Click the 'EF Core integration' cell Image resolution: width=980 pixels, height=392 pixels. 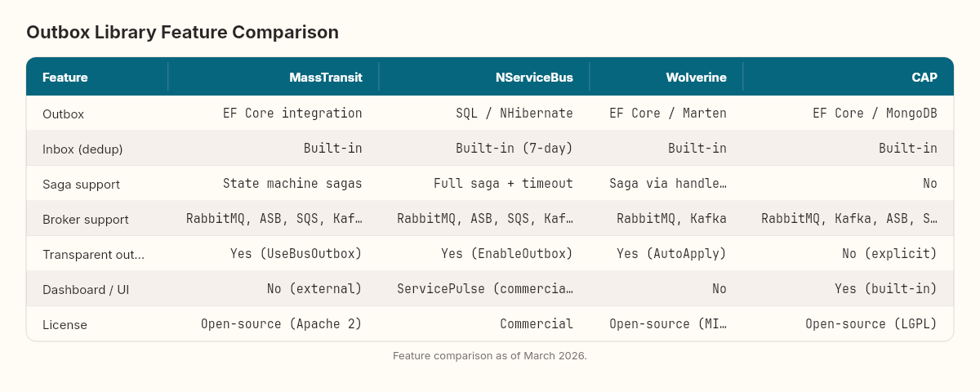(292, 114)
